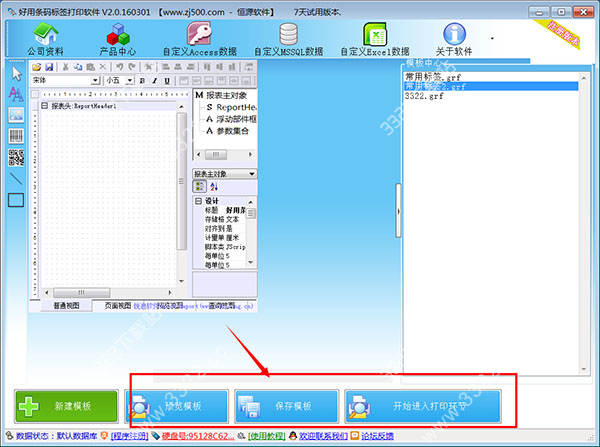Screen dimensions: 600x447
Task: Select the text label tool
Action: pos(16,94)
